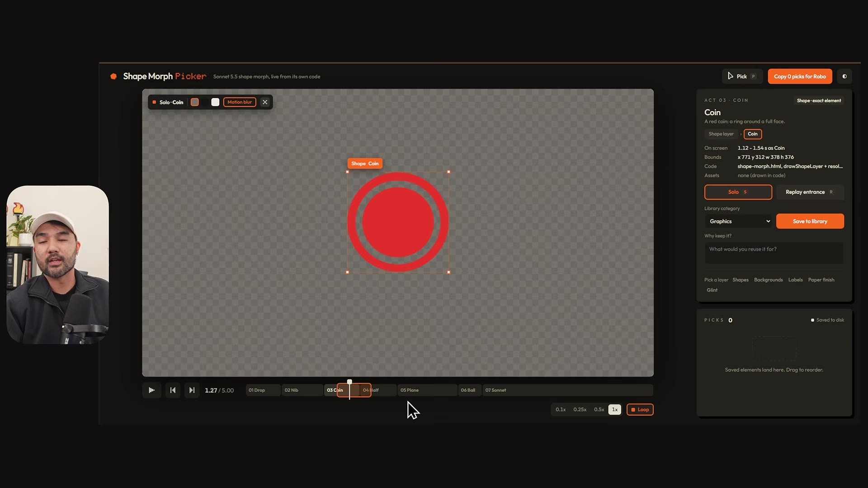Jump to 06 Ball segment on timeline
868x488 pixels.
pos(469,390)
